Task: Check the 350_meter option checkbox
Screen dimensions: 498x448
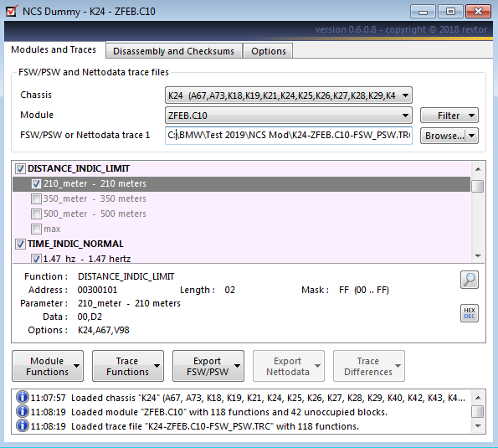Action: [36, 199]
